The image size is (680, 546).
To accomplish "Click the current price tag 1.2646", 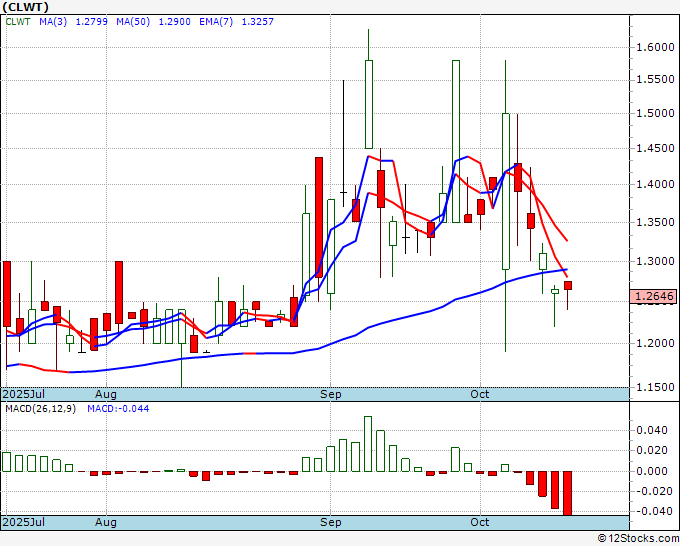I will [x=654, y=296].
